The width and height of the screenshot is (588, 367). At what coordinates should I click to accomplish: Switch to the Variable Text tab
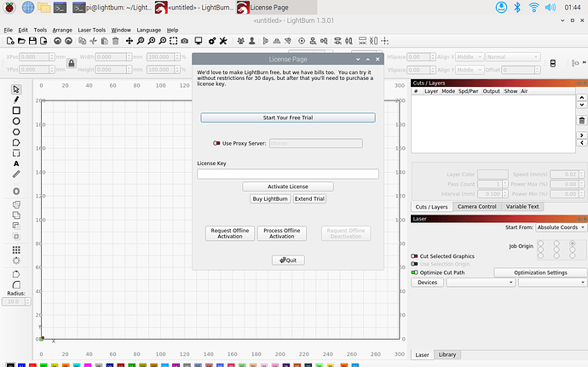point(522,207)
